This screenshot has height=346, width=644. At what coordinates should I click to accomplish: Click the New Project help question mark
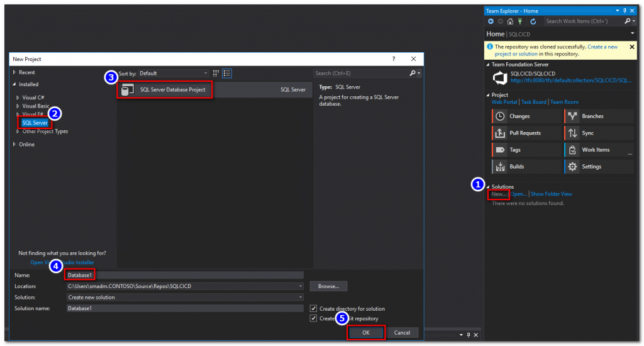coord(394,59)
